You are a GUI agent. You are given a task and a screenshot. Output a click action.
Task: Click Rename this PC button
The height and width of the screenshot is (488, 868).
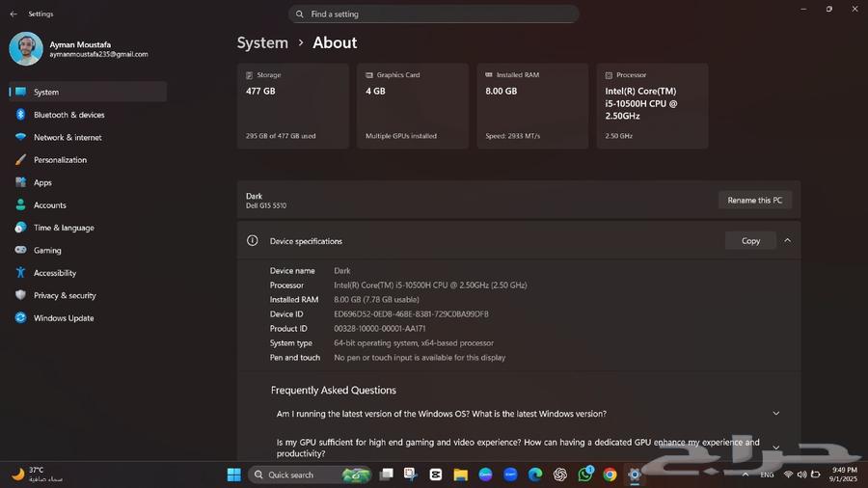pyautogui.click(x=754, y=201)
